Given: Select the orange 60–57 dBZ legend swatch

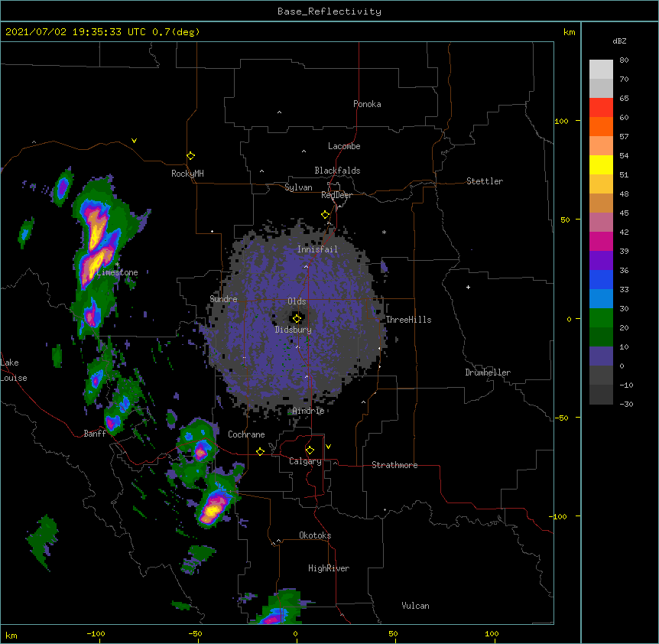Looking at the screenshot, I should (601, 126).
